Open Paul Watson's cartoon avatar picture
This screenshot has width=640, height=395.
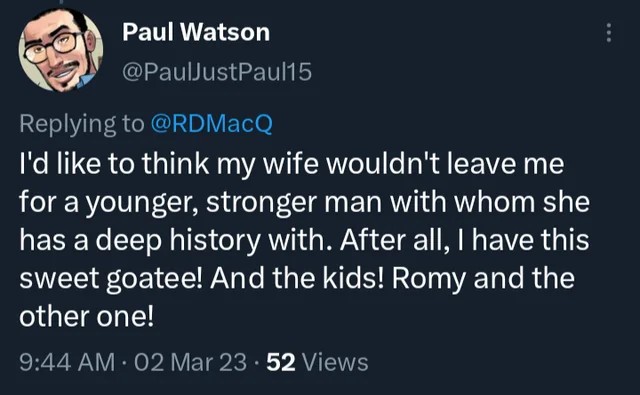click(x=61, y=50)
